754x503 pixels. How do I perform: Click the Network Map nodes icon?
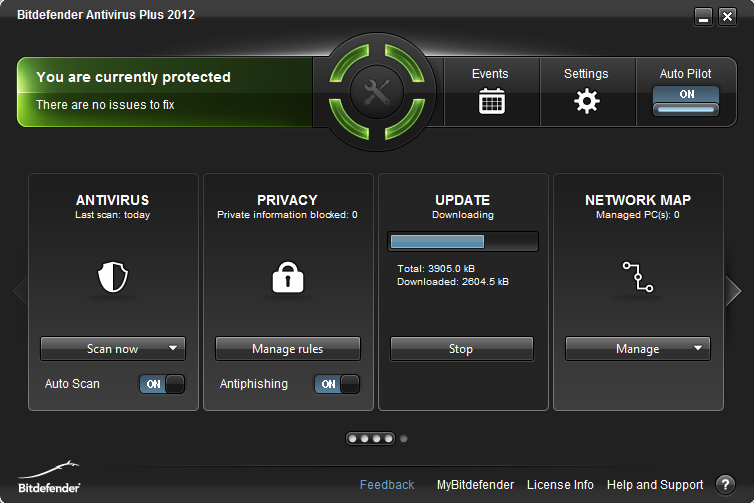click(x=638, y=277)
